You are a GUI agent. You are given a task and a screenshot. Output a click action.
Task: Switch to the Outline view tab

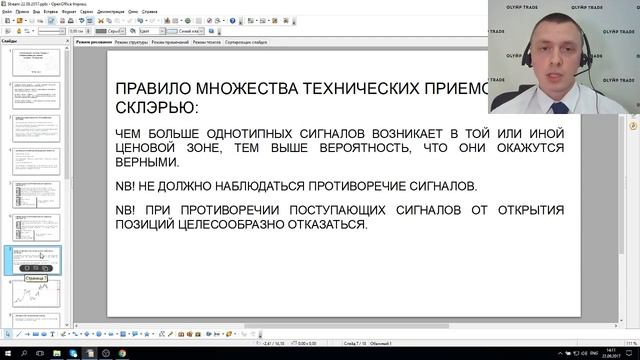click(x=131, y=42)
